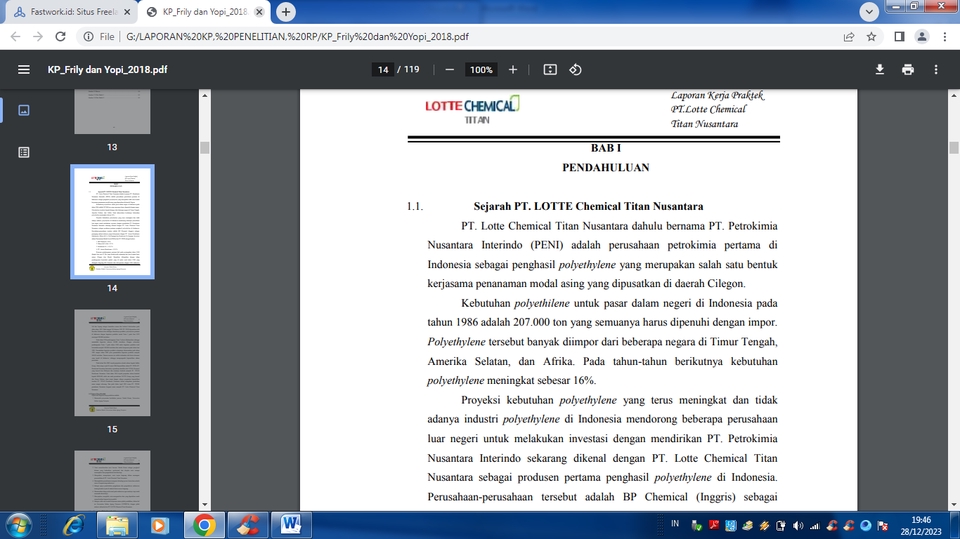Screen dimensions: 960x539
Task: Open page 13 thumbnail
Action: [112, 111]
